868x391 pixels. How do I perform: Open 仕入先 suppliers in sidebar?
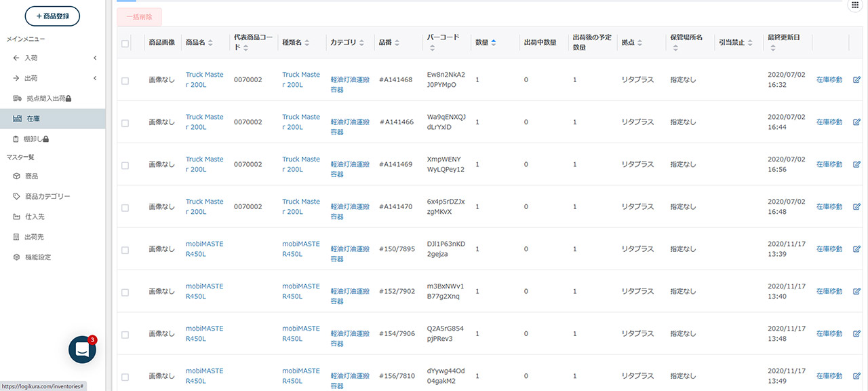(x=35, y=217)
